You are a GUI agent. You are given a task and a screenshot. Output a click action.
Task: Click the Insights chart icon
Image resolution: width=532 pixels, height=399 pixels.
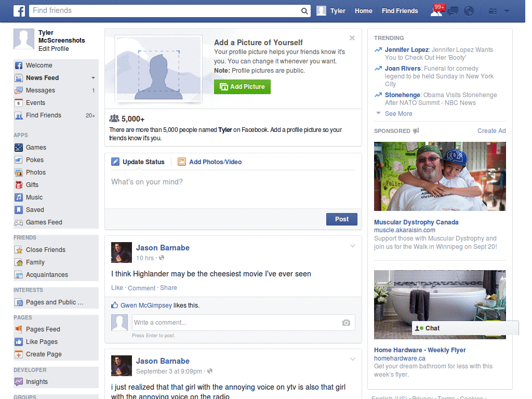[x=19, y=382]
